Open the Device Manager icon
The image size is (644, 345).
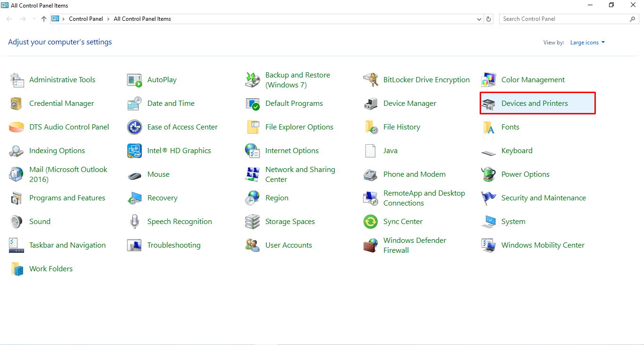coord(371,103)
